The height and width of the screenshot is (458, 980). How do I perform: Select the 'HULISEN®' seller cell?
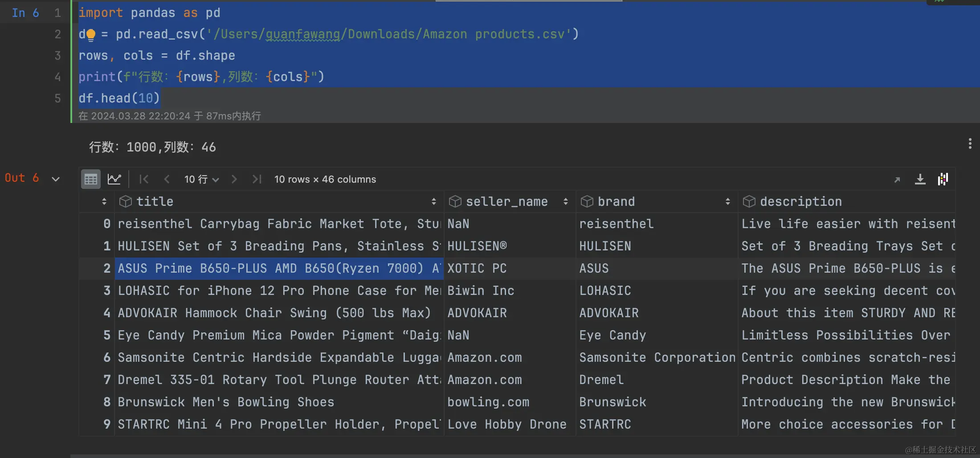(x=510, y=246)
